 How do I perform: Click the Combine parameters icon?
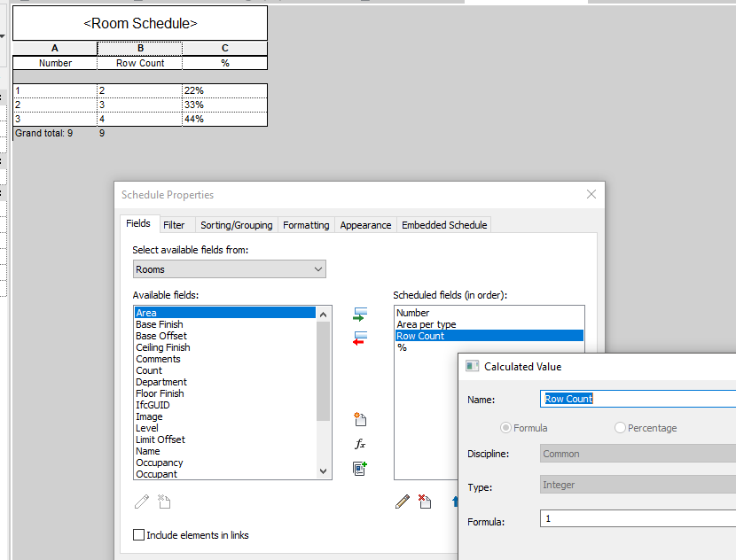click(x=360, y=468)
